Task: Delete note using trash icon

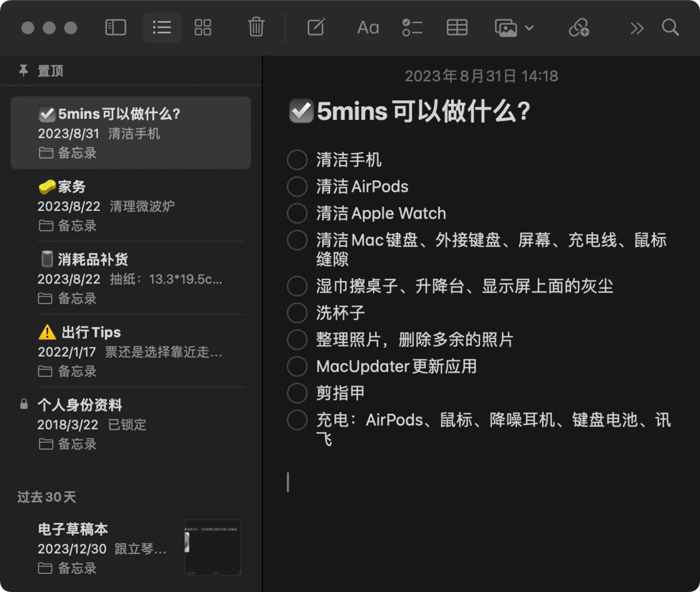Action: (x=256, y=28)
